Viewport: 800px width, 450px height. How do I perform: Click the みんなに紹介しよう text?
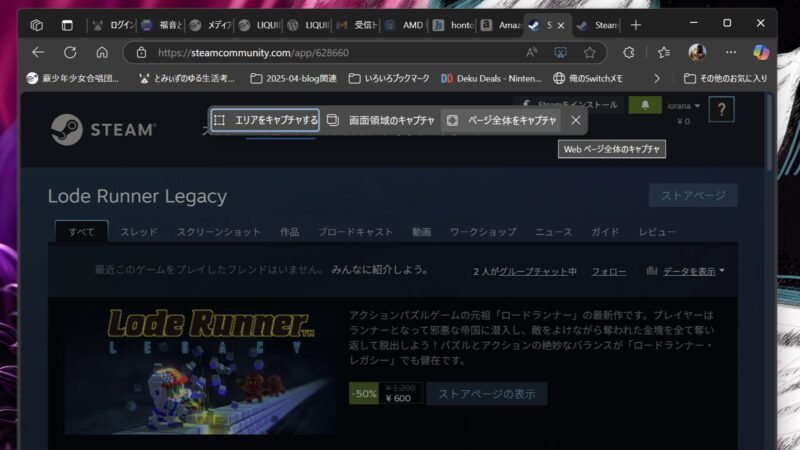(380, 269)
